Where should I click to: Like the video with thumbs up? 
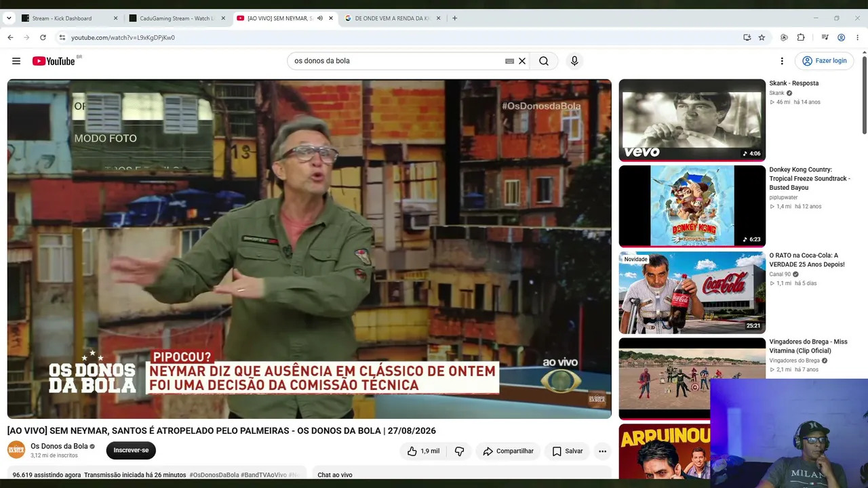tap(423, 451)
